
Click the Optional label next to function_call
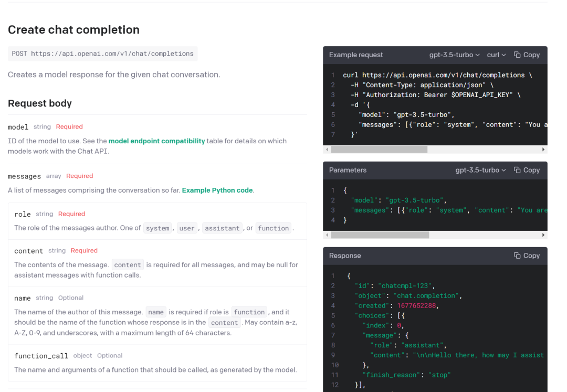[110, 355]
